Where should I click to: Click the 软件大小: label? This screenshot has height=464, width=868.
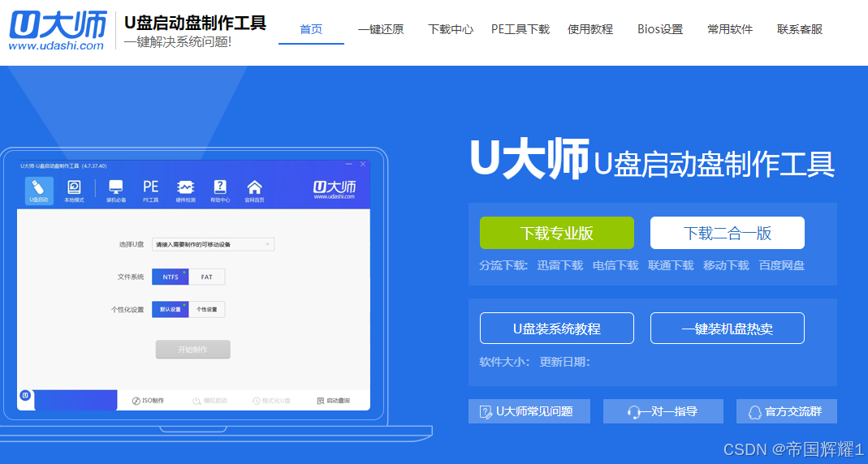pyautogui.click(x=504, y=363)
